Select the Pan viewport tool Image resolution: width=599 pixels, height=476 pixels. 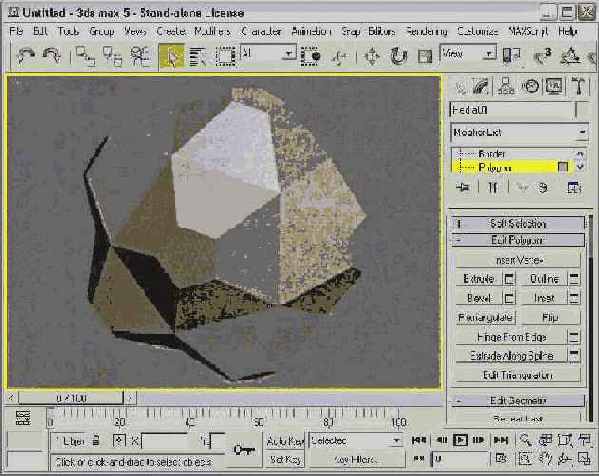tap(546, 458)
